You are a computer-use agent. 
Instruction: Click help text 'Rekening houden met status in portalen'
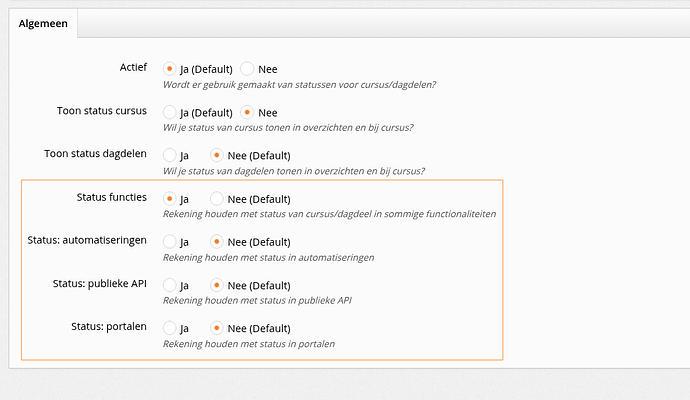248,344
